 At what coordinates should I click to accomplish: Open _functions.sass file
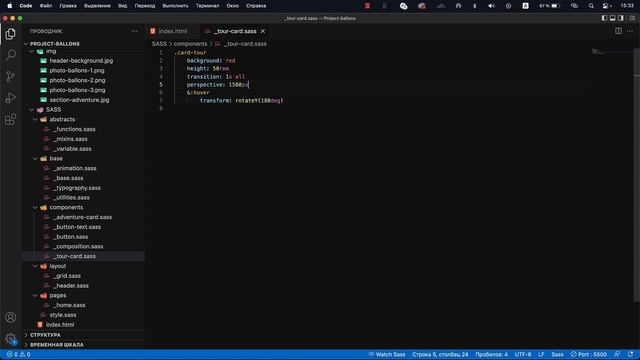(x=74, y=129)
